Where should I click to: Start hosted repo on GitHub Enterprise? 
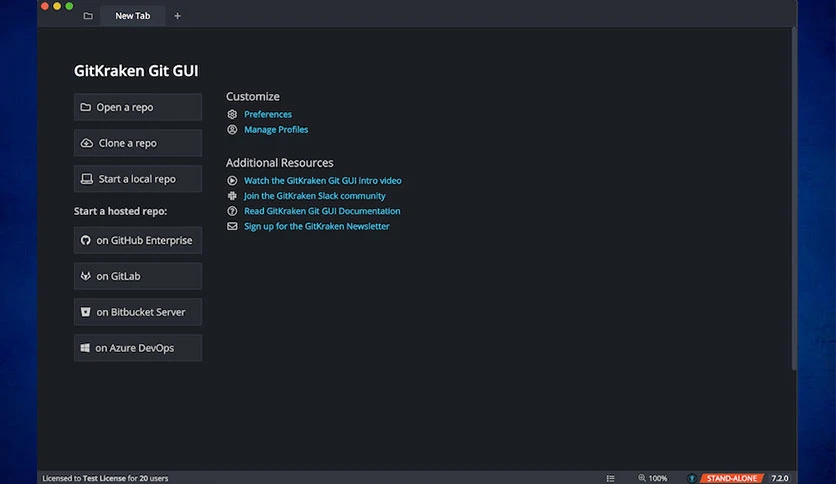pyautogui.click(x=138, y=240)
